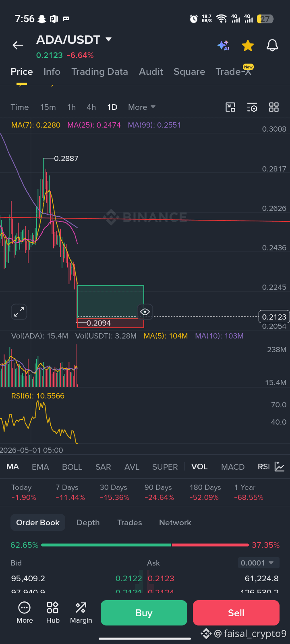Open the chart drawing tools icon
The width and height of the screenshot is (290, 644).
tap(230, 107)
